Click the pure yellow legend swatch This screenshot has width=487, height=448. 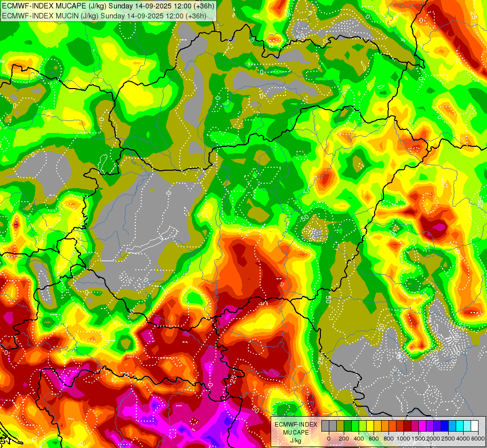(x=370, y=426)
